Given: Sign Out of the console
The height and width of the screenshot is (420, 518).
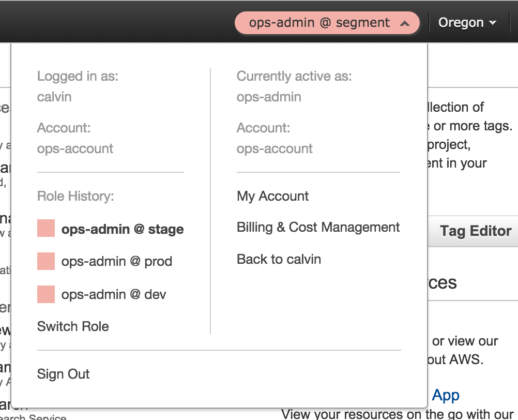Looking at the screenshot, I should [x=63, y=374].
